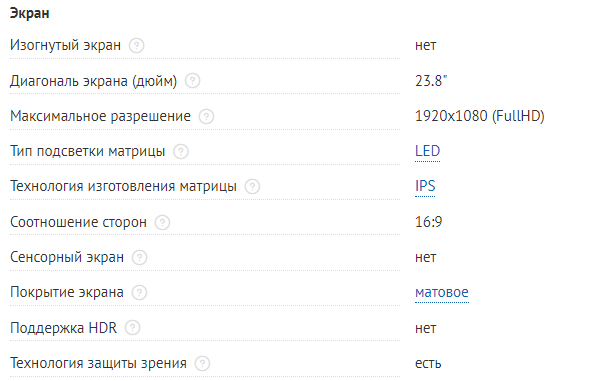
Task: Click the 16:9 aspect ratio value
Action: [x=428, y=222]
